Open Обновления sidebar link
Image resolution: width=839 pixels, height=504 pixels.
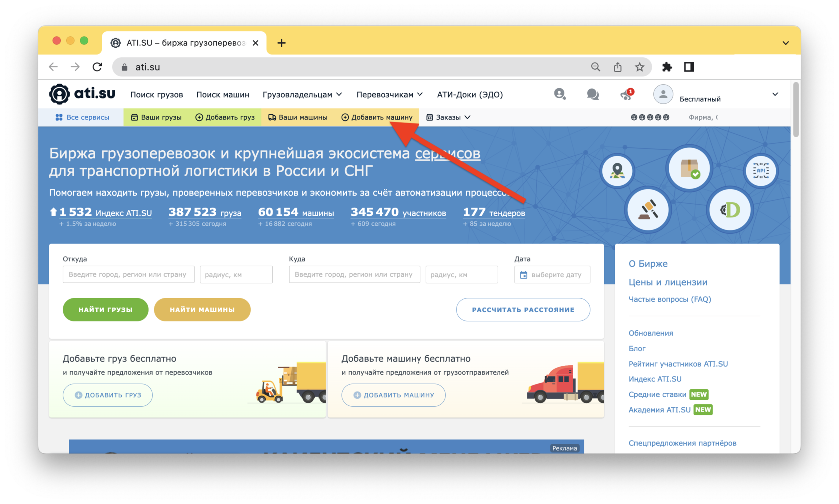pyautogui.click(x=651, y=333)
